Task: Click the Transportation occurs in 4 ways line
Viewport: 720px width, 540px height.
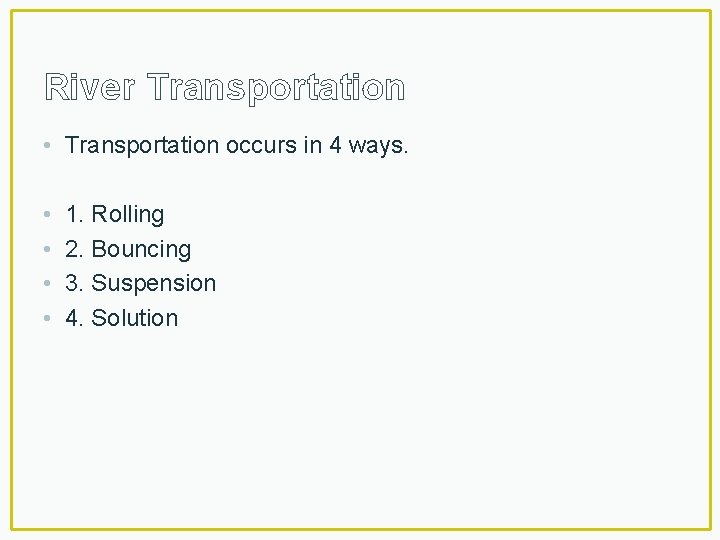Action: (x=236, y=146)
